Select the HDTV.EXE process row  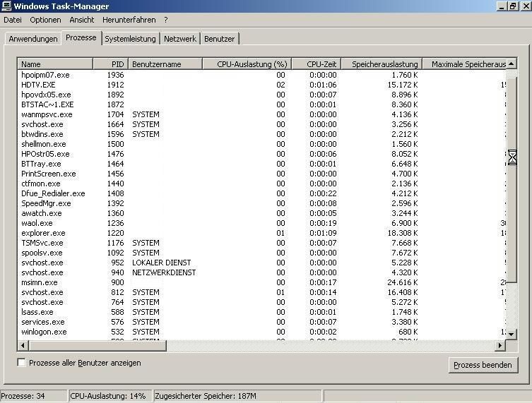pos(262,85)
